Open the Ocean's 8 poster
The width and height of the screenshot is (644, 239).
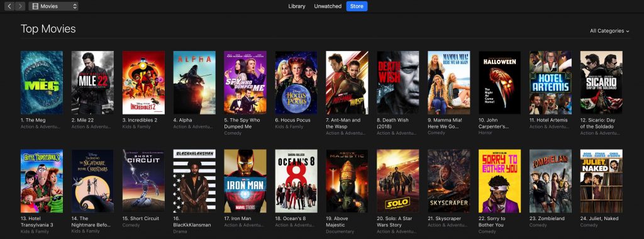(296, 181)
